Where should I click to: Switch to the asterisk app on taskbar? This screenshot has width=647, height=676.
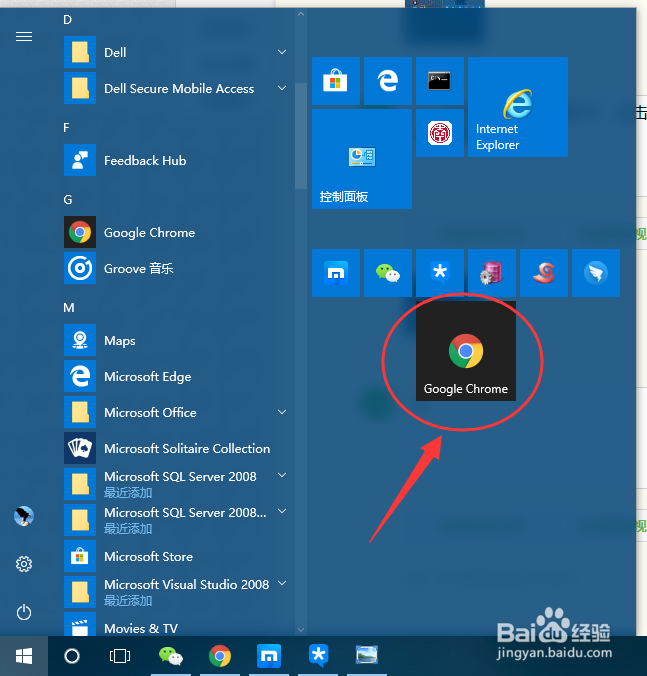[318, 656]
